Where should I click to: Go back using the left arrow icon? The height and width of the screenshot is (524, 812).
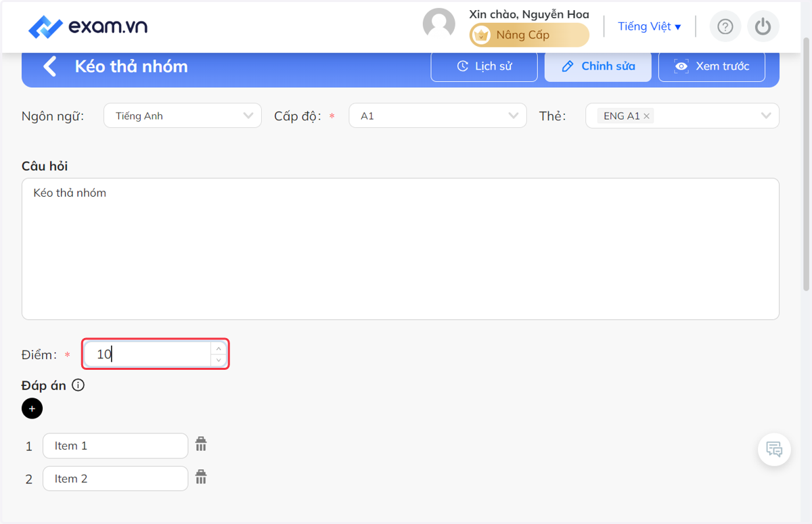pyautogui.click(x=49, y=66)
